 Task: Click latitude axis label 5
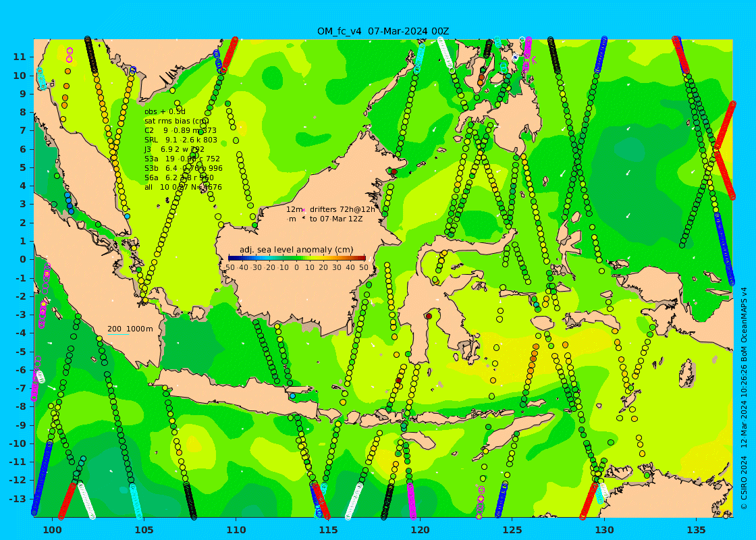(x=23, y=167)
